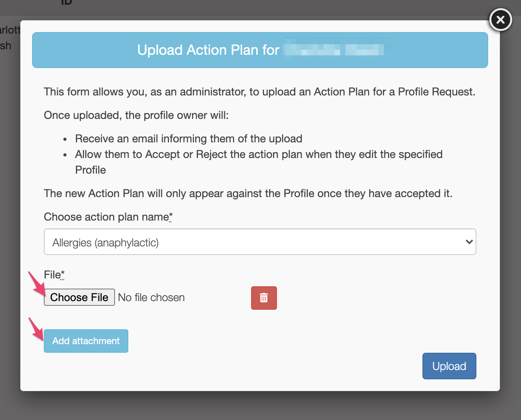Screen dimensions: 521x420
Task: Open the action plan name dropdown
Action: pyautogui.click(x=260, y=242)
